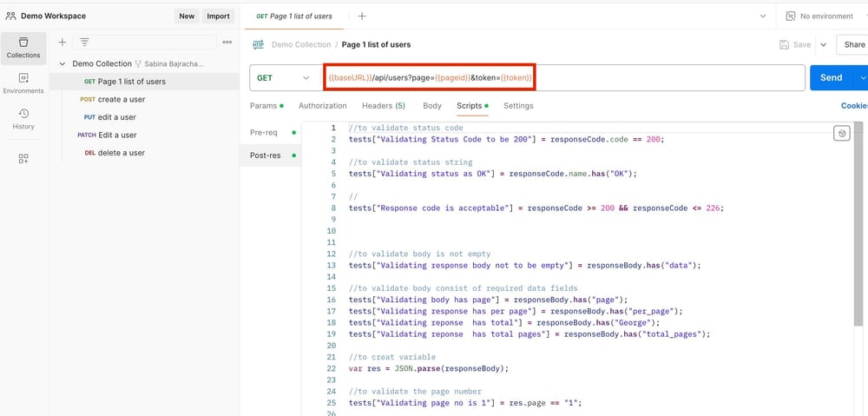Click code line 22 JSON.parse statement
Viewport: 868px width, 416px height.
429,368
